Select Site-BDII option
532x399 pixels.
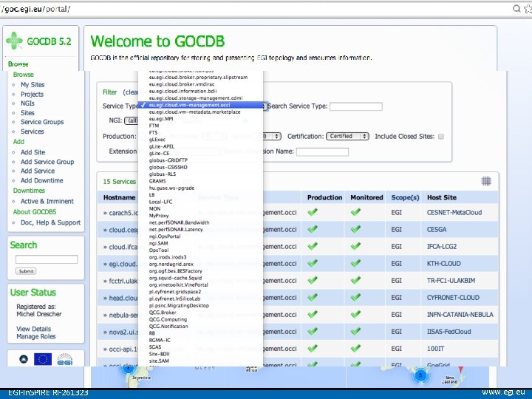[x=159, y=354]
